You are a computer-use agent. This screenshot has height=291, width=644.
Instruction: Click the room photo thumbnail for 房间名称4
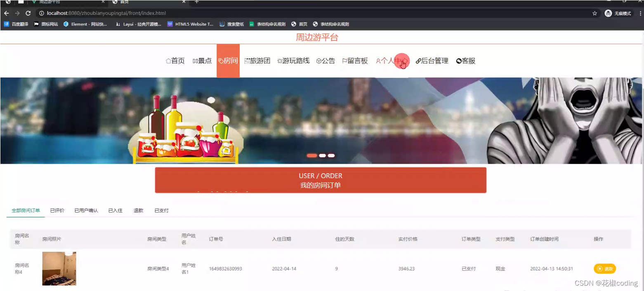tap(59, 268)
